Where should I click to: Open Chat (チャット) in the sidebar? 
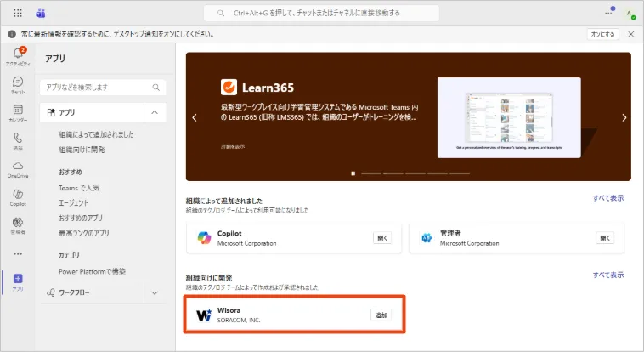tap(18, 84)
